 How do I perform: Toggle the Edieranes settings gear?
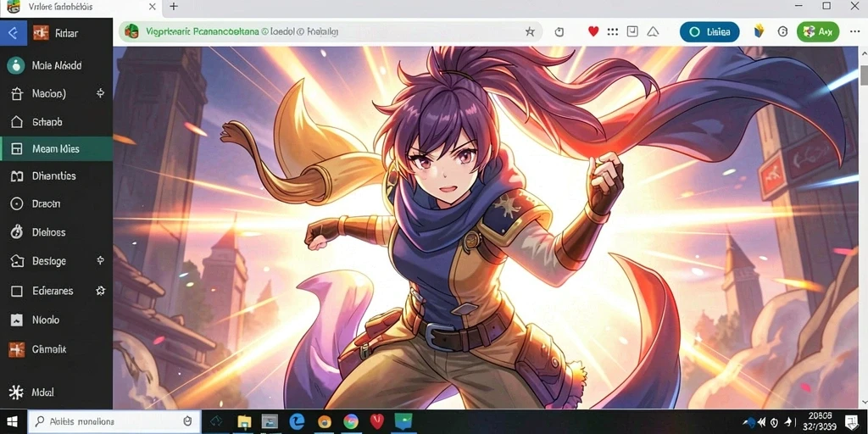(x=100, y=291)
